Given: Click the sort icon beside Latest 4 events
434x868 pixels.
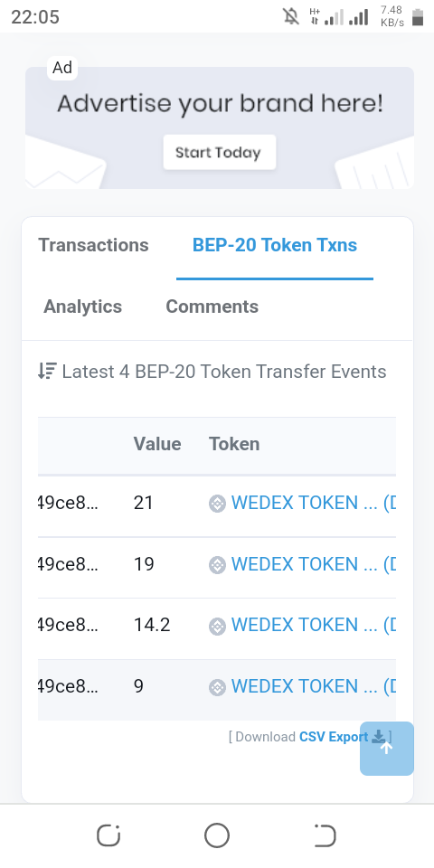Looking at the screenshot, I should (x=47, y=371).
